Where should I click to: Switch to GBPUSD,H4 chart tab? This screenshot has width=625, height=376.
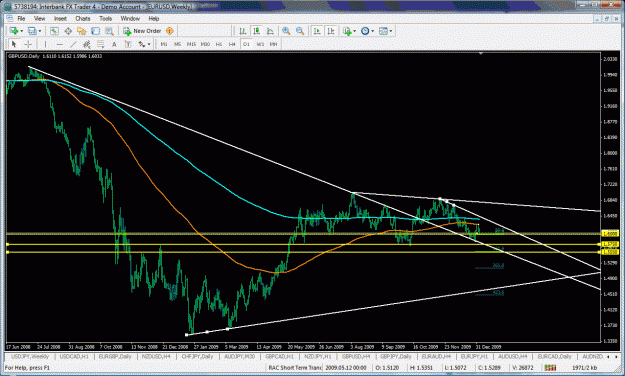tap(356, 356)
